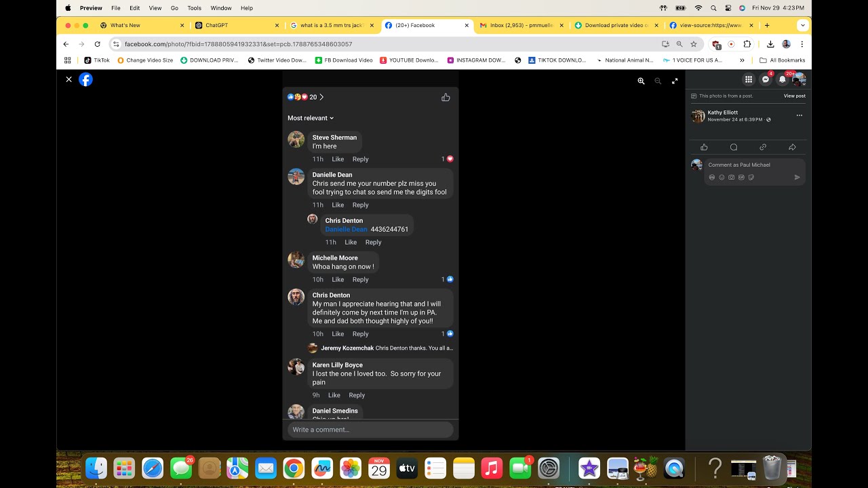The width and height of the screenshot is (868, 488).
Task: Switch to Download private video tab
Action: click(x=616, y=25)
